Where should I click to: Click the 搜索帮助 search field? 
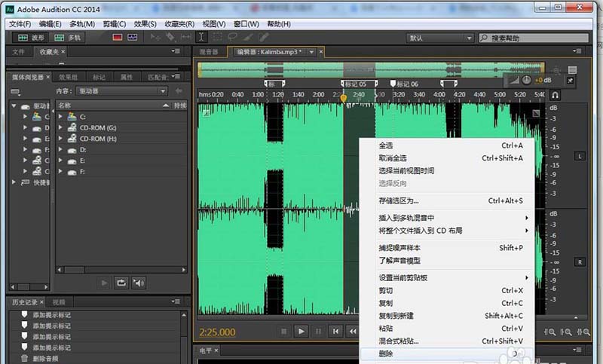(x=534, y=38)
